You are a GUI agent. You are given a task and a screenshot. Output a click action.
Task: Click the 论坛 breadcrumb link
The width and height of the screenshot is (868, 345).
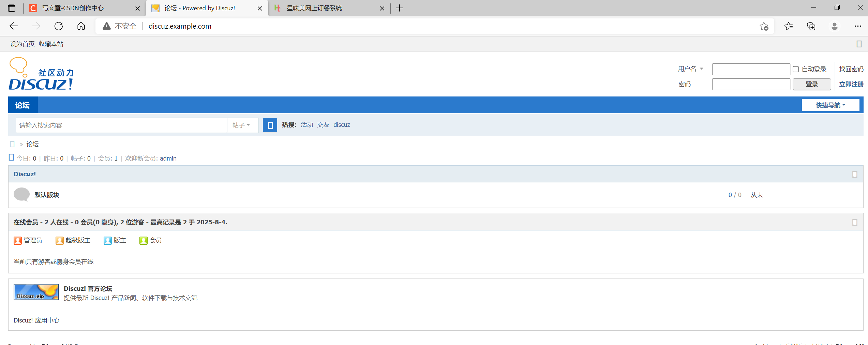(x=33, y=144)
